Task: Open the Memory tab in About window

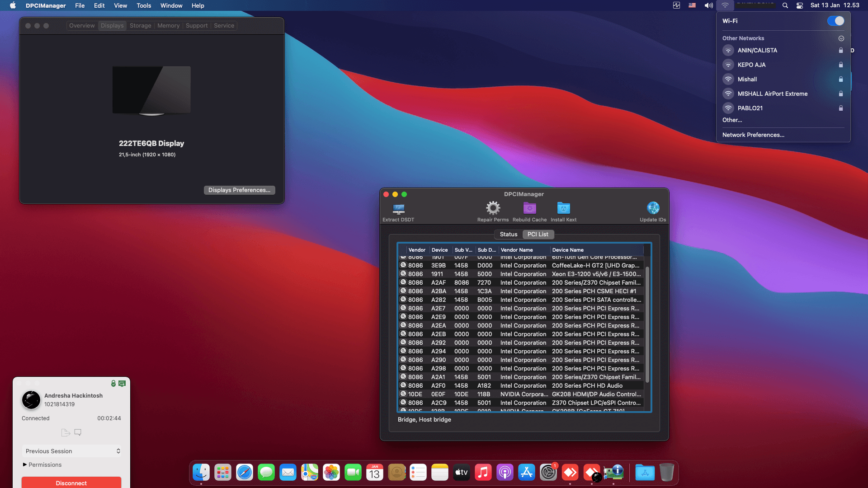Action: (169, 26)
